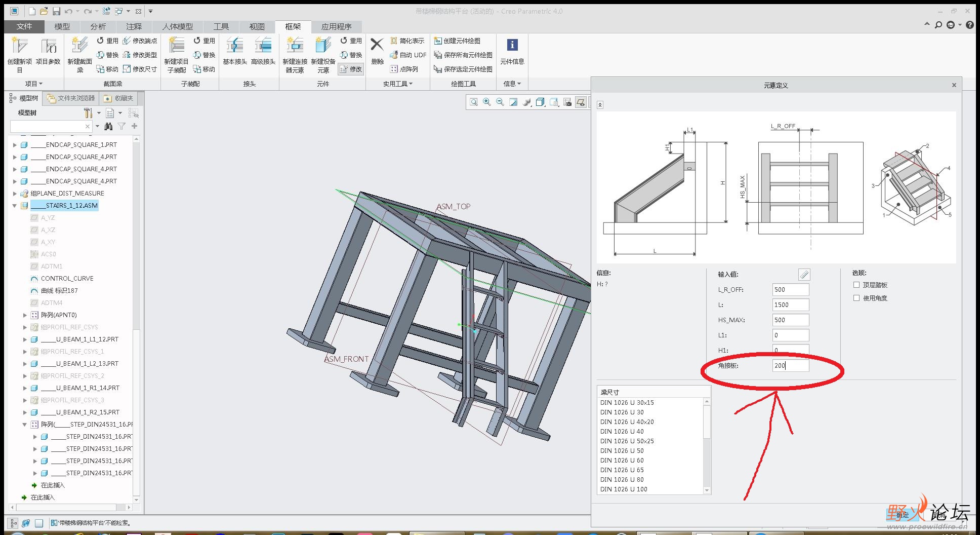
Task: Click 在此插入 at tree bottom
Action: pos(43,498)
